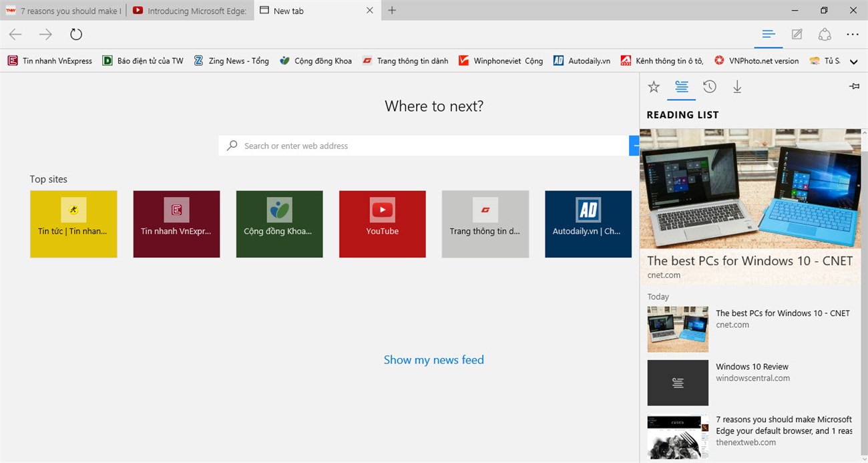Select the Reading list icon in hub
The height and width of the screenshot is (463, 868).
click(682, 87)
